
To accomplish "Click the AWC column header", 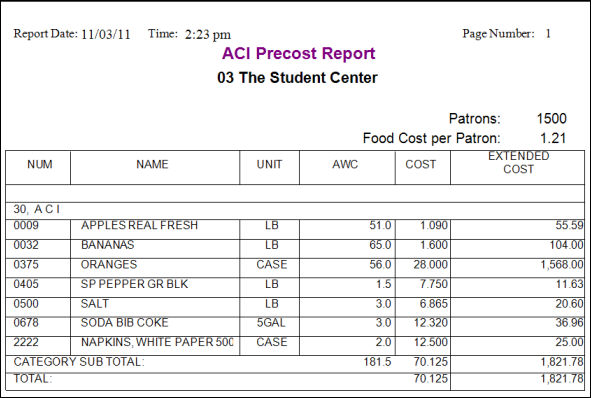I will (345, 164).
